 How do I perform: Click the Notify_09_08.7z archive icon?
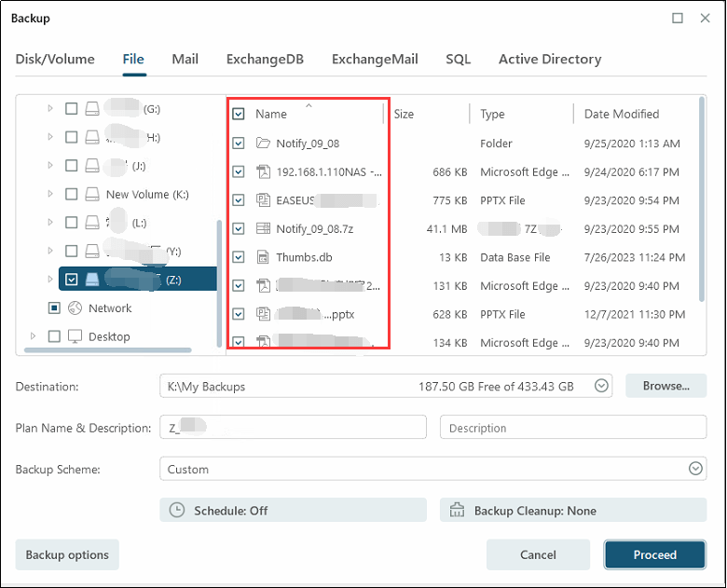pyautogui.click(x=262, y=229)
